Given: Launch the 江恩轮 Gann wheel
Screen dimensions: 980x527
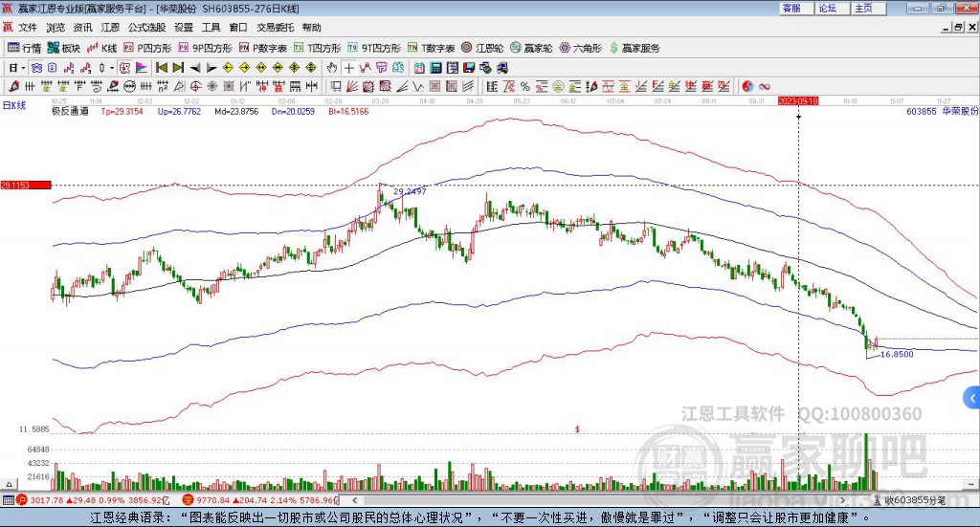Looking at the screenshot, I should (482, 48).
